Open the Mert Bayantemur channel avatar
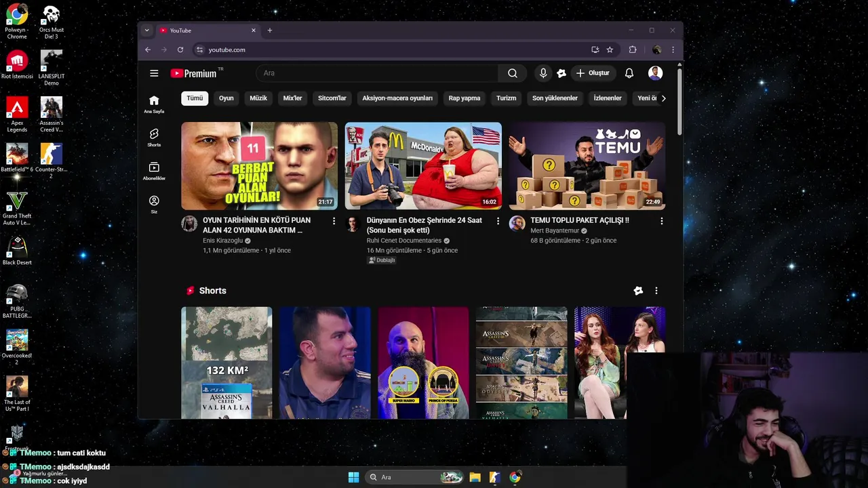 pyautogui.click(x=517, y=224)
